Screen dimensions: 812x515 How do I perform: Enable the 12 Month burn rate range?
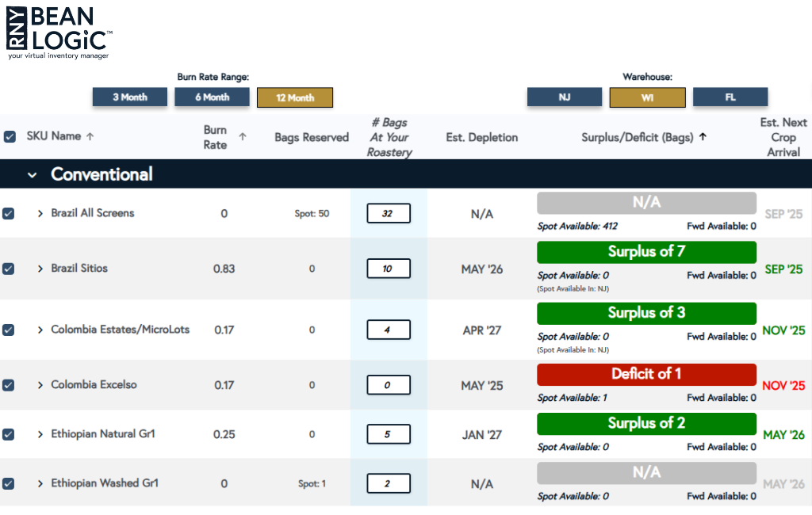[295, 97]
